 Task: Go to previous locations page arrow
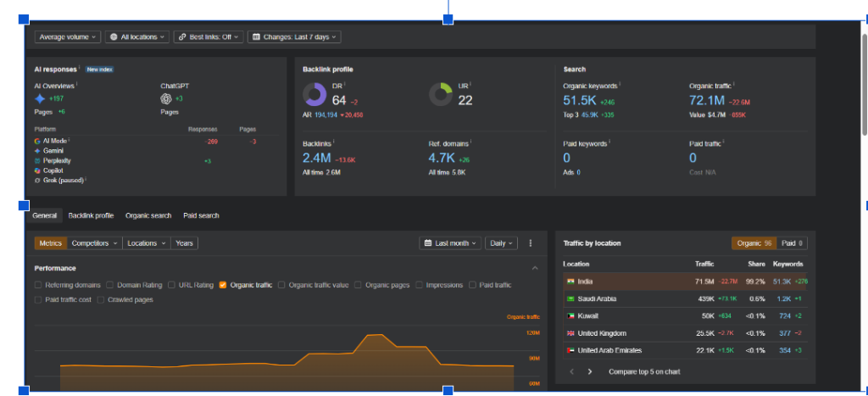pyautogui.click(x=572, y=371)
